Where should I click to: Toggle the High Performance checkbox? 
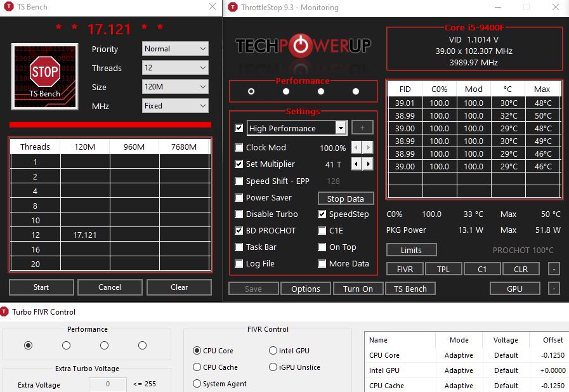pyautogui.click(x=239, y=128)
